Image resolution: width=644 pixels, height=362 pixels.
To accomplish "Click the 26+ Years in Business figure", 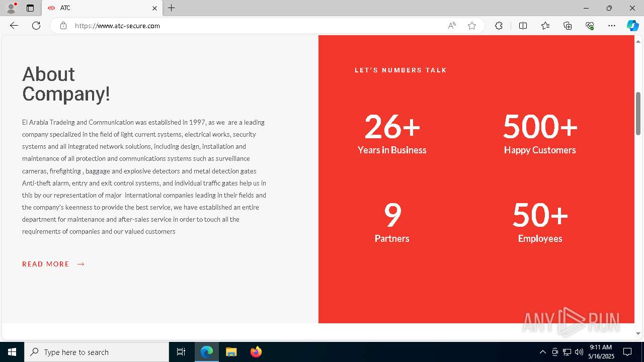I will pos(392,134).
